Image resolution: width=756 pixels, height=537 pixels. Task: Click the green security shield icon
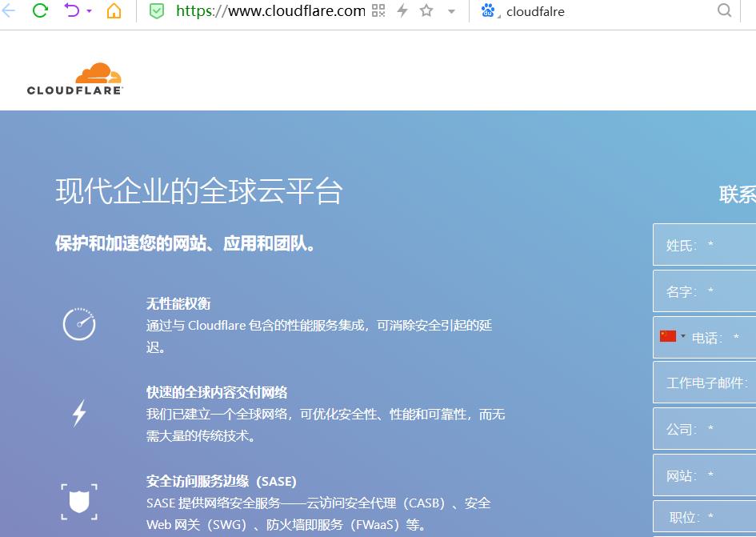(x=157, y=10)
